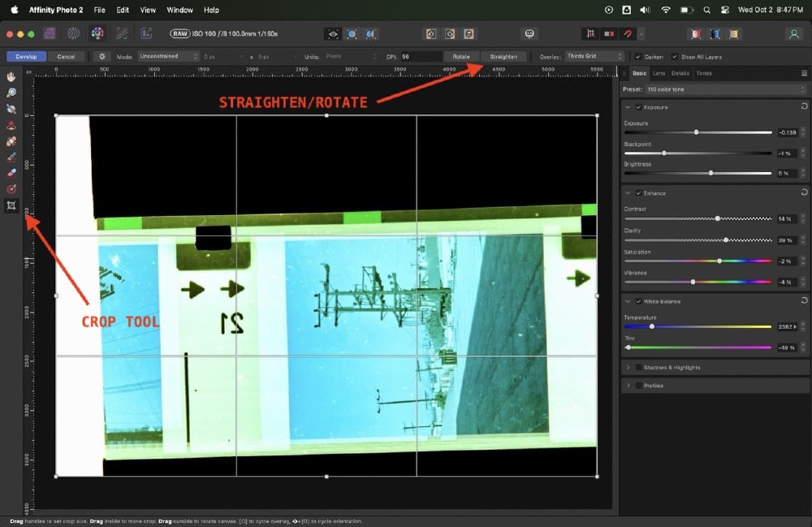The width and height of the screenshot is (812, 527).
Task: Click the Rotate button
Action: pos(461,56)
